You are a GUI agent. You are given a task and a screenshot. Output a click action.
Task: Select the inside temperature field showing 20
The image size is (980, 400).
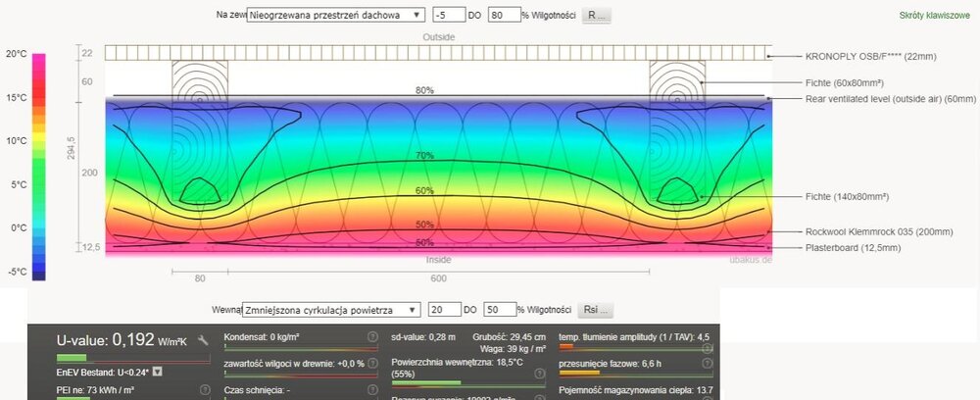(x=446, y=310)
